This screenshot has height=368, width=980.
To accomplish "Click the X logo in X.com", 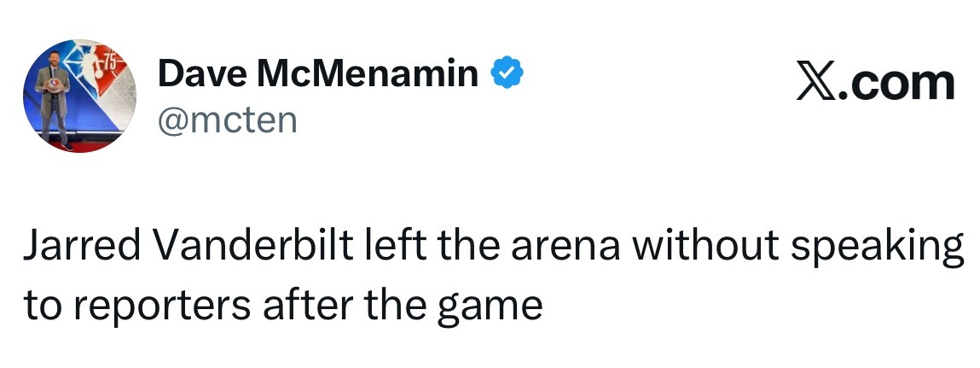I will click(x=816, y=83).
